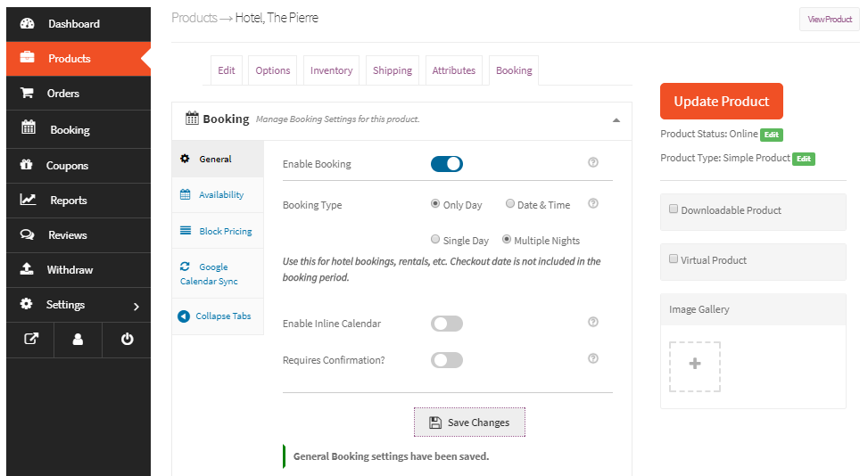Click help icon beside Enable Booking
868x476 pixels.
click(593, 163)
